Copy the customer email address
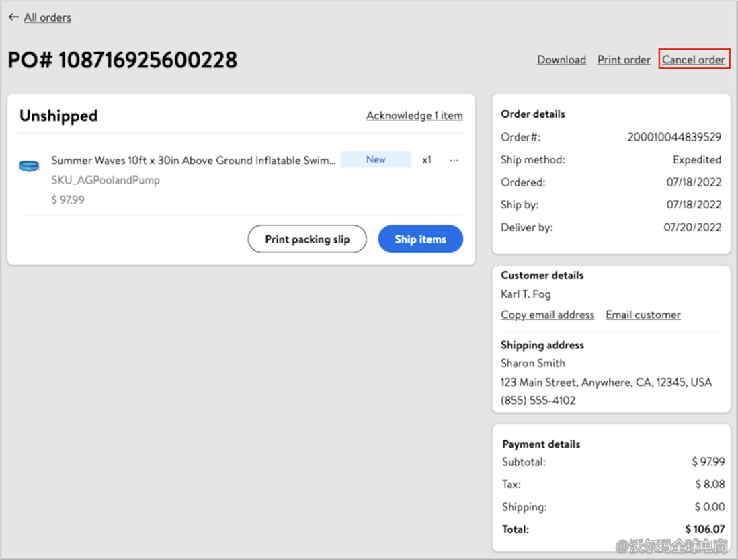The height and width of the screenshot is (560, 738). (x=547, y=315)
